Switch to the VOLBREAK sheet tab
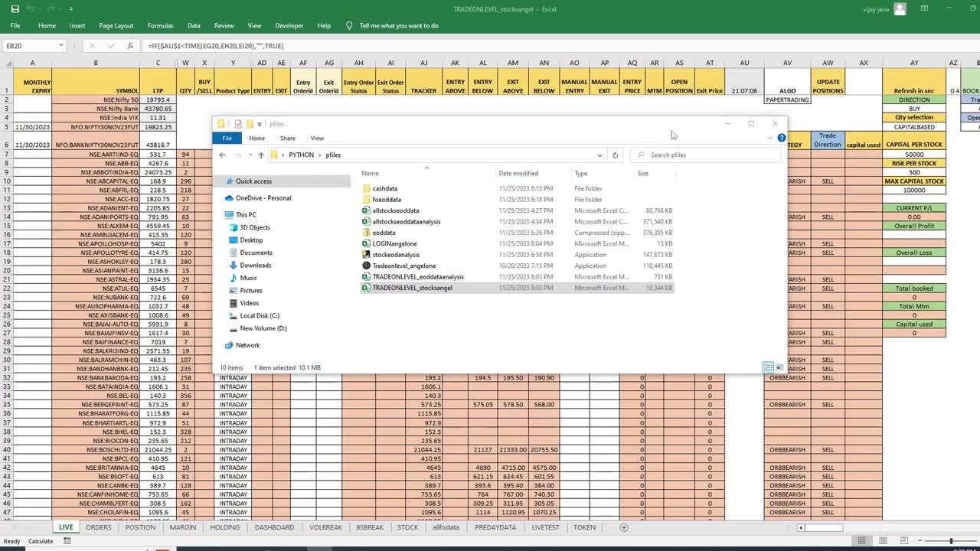Viewport: 980px width, 551px height. 325,527
